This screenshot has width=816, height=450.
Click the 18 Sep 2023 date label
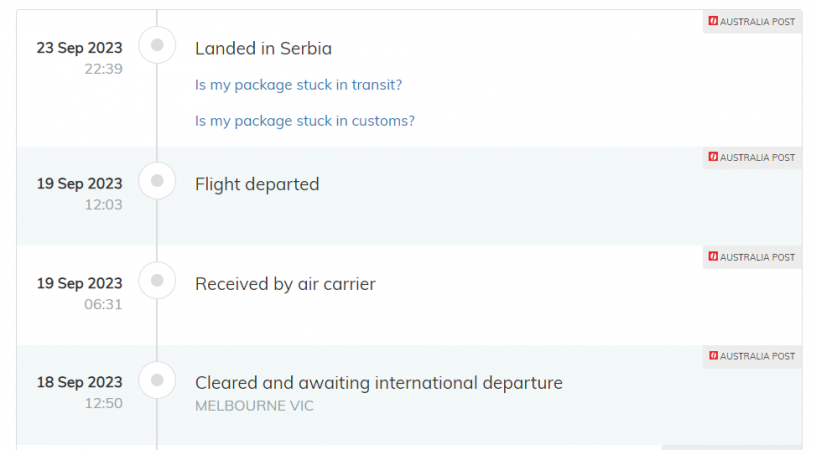click(80, 383)
